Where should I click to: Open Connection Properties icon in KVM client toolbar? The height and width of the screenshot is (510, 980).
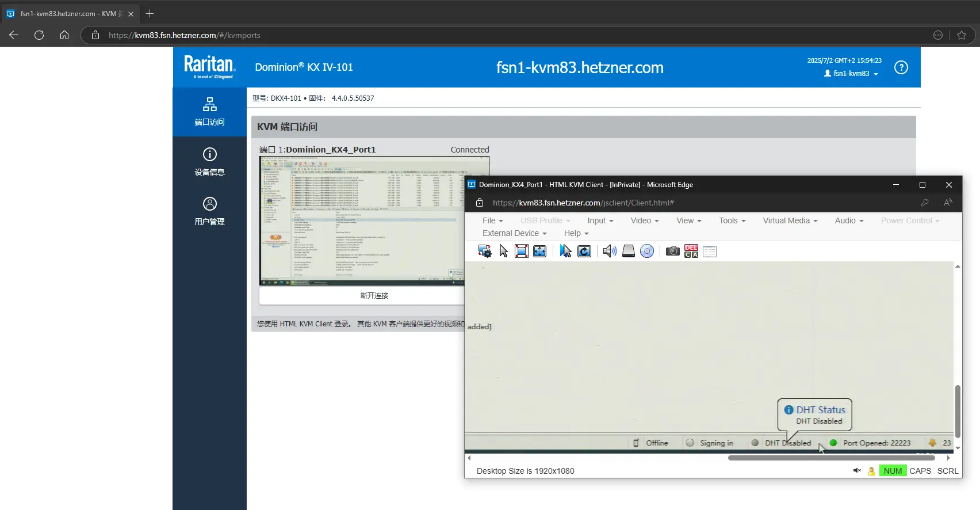(485, 251)
